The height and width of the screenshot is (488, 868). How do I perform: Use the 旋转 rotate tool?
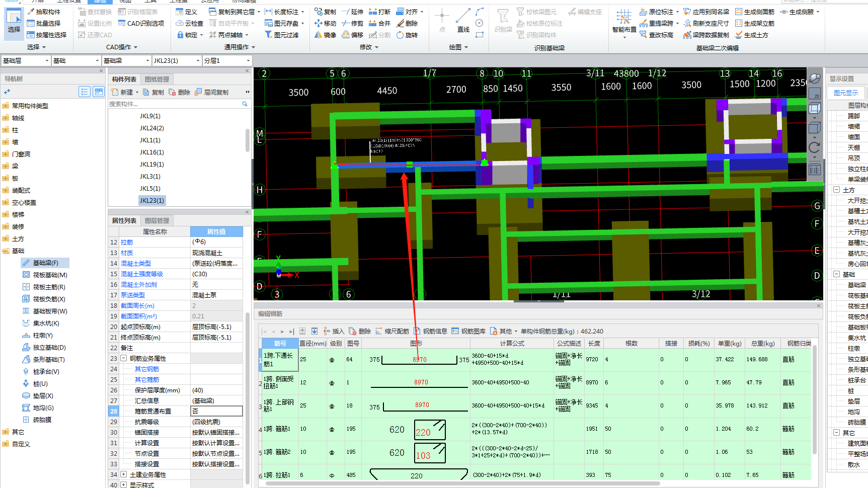[x=407, y=35]
